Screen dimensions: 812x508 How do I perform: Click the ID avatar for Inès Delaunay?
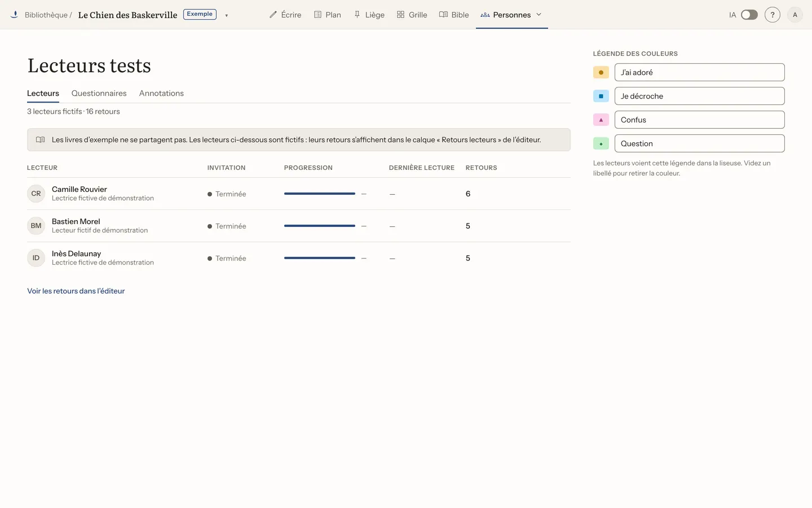pos(36,258)
